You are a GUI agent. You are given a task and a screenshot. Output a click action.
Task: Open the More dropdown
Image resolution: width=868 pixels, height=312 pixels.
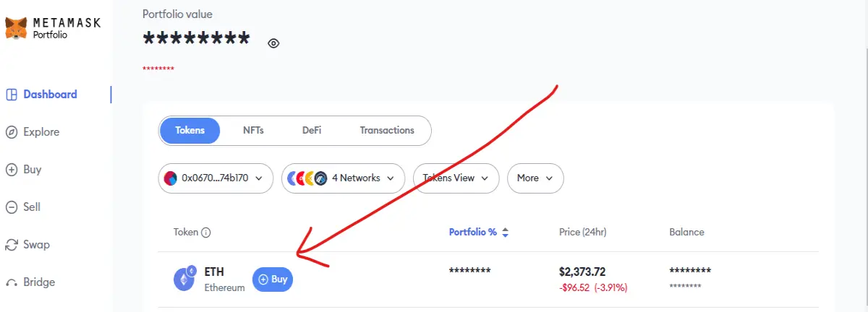[x=535, y=178]
